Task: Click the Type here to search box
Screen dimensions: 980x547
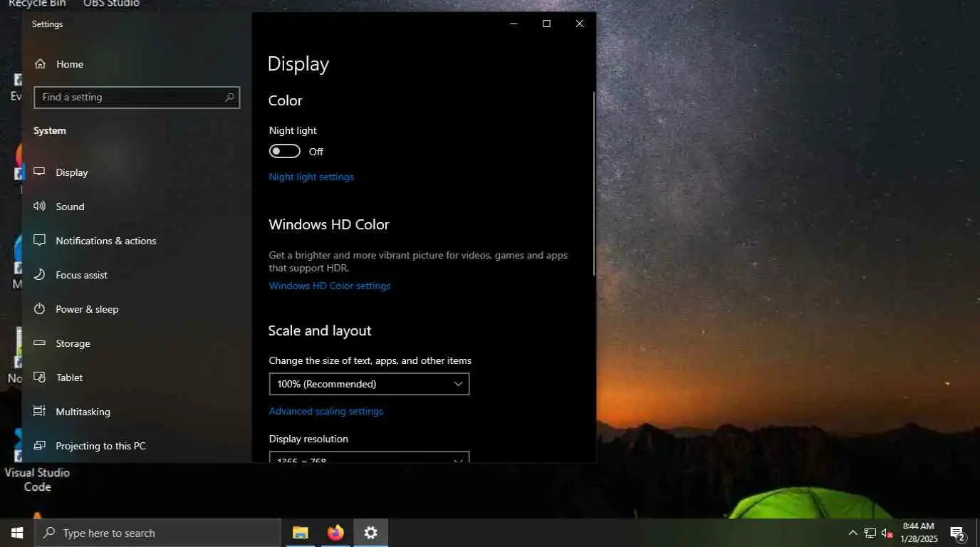Action: [157, 533]
